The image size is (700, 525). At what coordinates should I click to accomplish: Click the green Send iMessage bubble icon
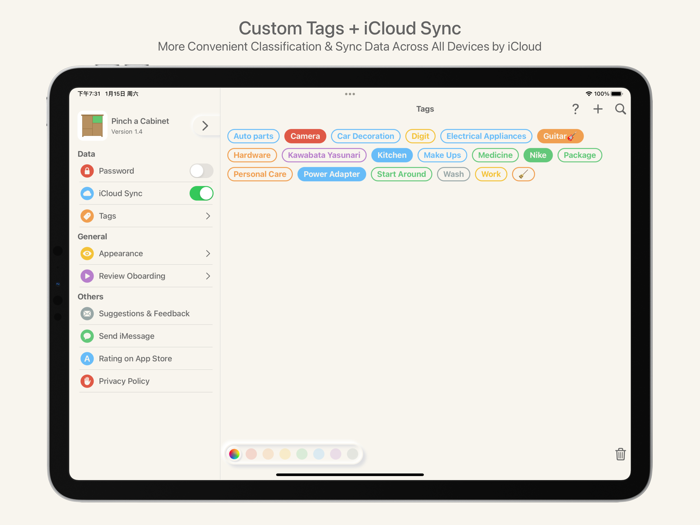[87, 336]
